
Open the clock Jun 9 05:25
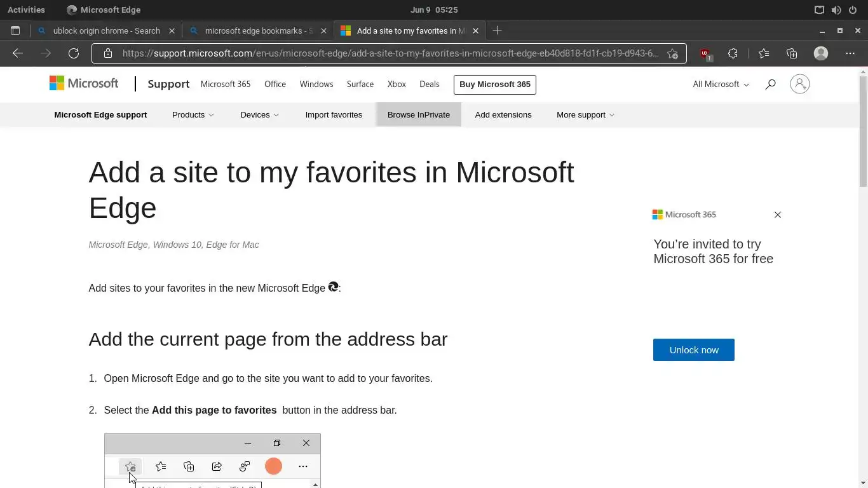[x=434, y=10]
